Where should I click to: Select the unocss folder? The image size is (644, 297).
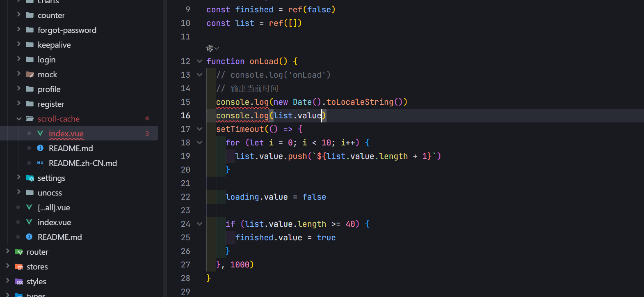50,193
